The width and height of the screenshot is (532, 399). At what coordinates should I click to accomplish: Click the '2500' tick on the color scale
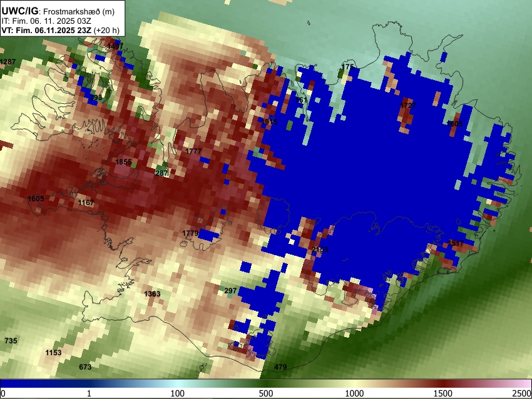pyautogui.click(x=523, y=393)
